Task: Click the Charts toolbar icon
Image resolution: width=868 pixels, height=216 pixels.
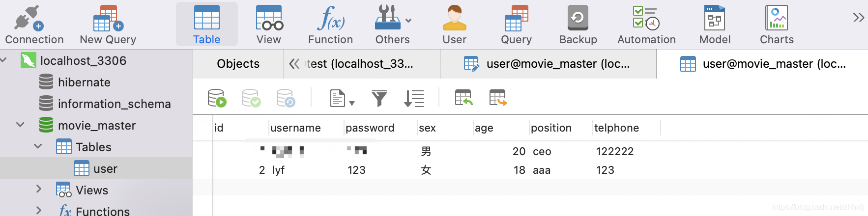Action: pos(777,25)
